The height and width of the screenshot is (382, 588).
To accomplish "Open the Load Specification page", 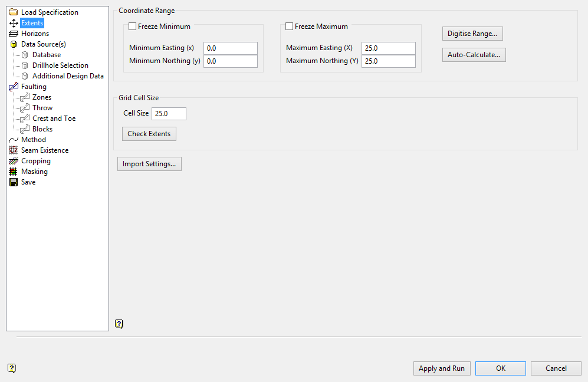I will click(x=50, y=12).
